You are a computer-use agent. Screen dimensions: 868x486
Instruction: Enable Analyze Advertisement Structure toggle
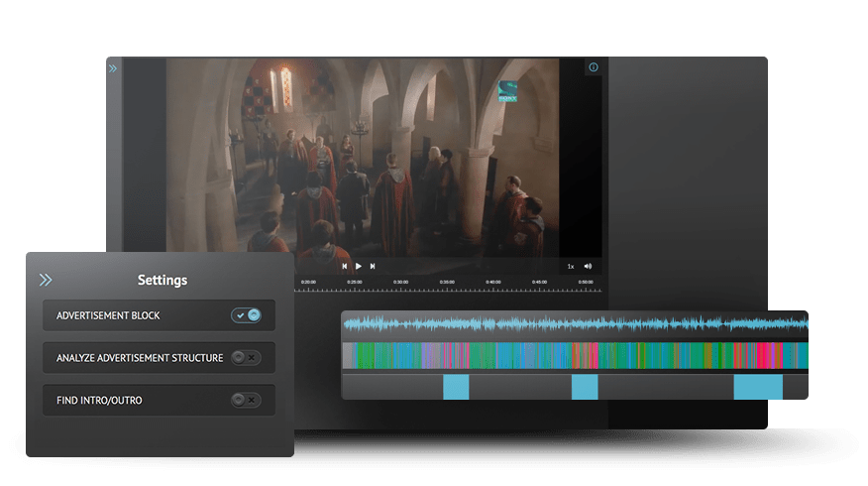(x=246, y=357)
